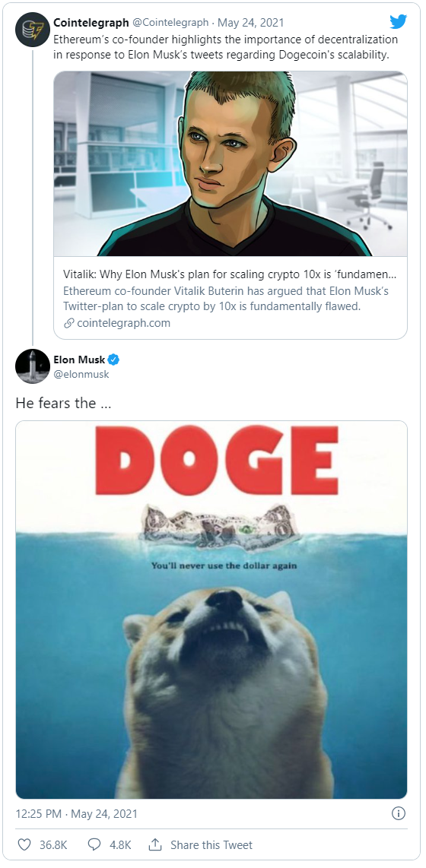This screenshot has width=426, height=868.
Task: Click the May 24, 2021 date on quoted tweet
Action: [x=250, y=23]
